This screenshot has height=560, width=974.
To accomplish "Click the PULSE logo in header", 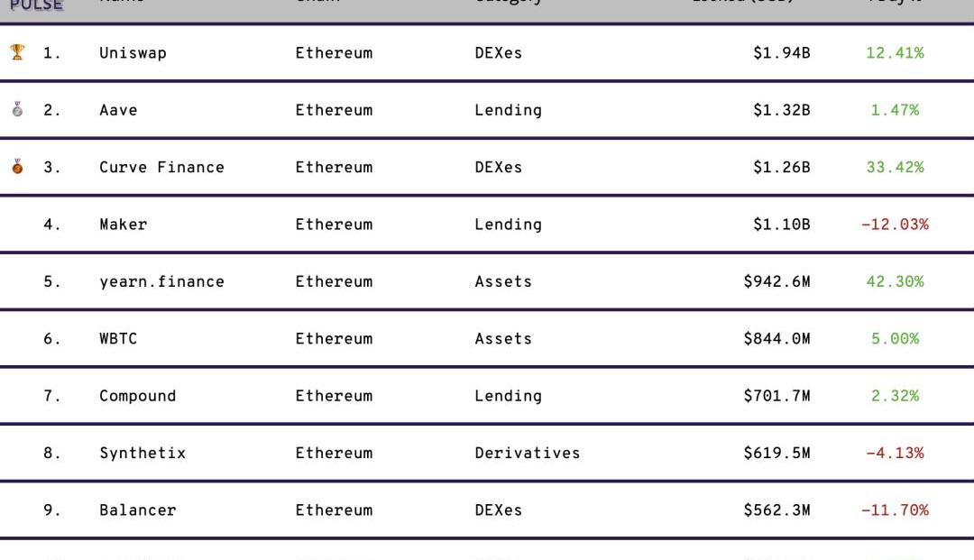I will [37, 5].
